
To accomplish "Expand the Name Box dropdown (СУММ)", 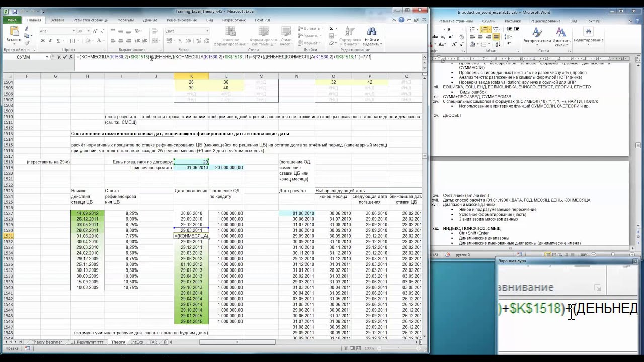I will (x=47, y=57).
